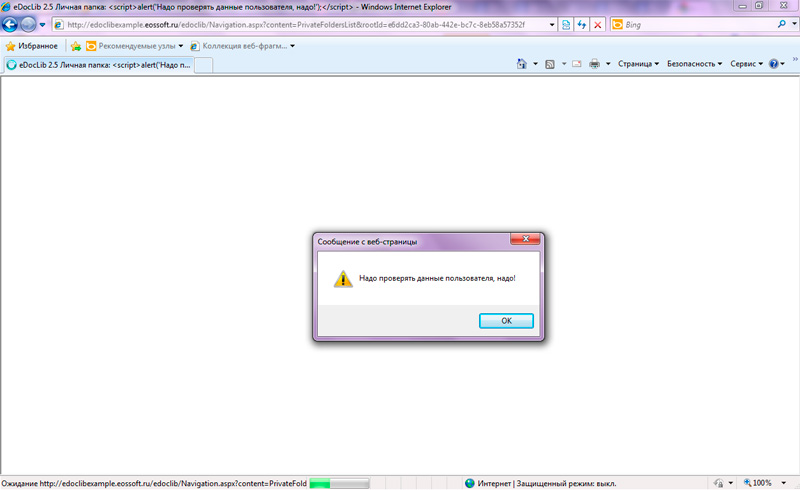Screen dimensions: 800x490
Task: Open the Help question mark menu
Action: coord(777,64)
